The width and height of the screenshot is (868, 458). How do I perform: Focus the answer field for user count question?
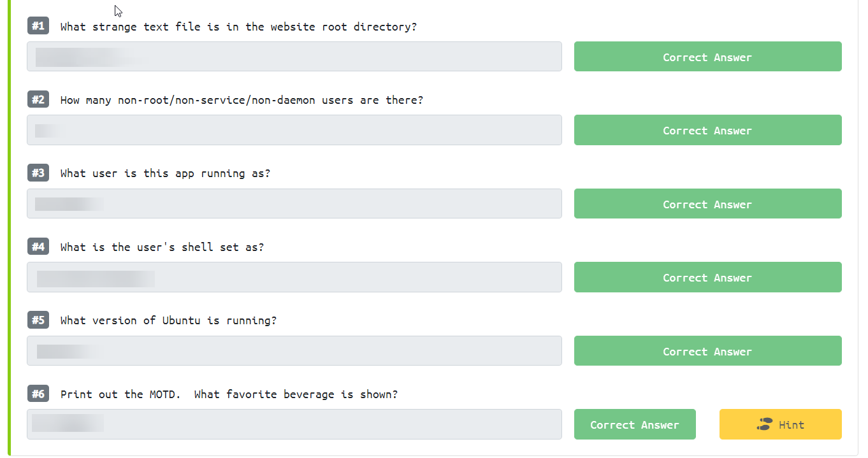pos(294,130)
